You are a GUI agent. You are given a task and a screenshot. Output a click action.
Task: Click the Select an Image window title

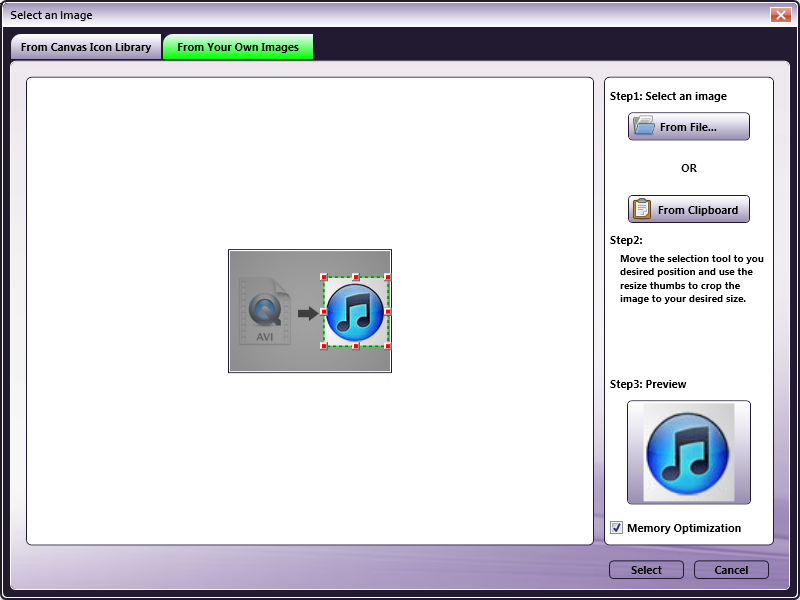coord(51,15)
